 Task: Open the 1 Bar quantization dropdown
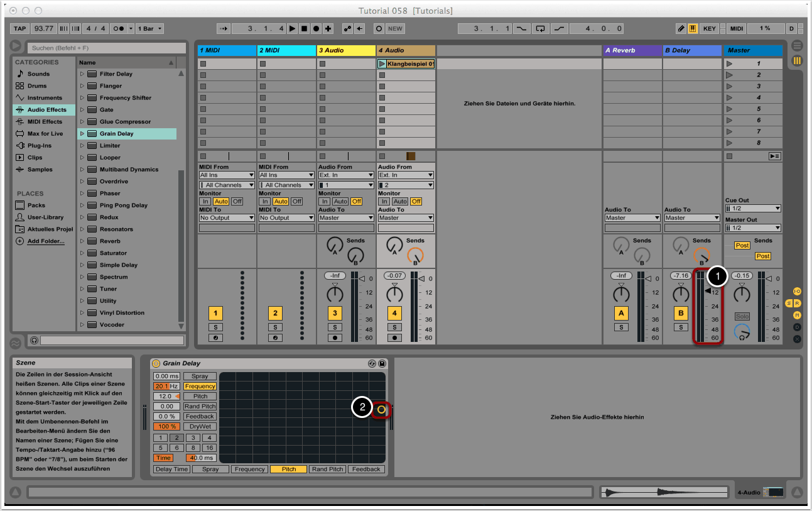[x=151, y=29]
